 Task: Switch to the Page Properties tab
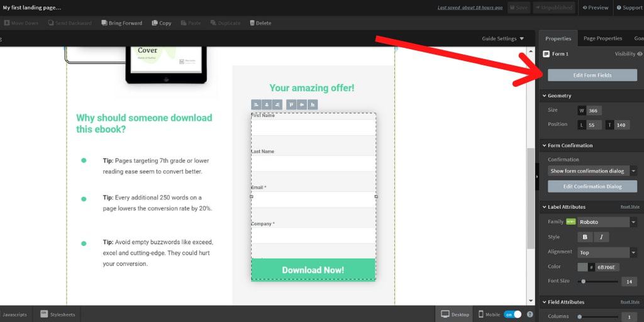602,38
